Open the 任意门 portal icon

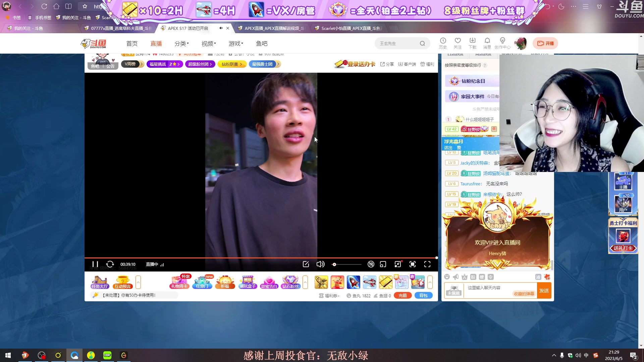pos(202,282)
